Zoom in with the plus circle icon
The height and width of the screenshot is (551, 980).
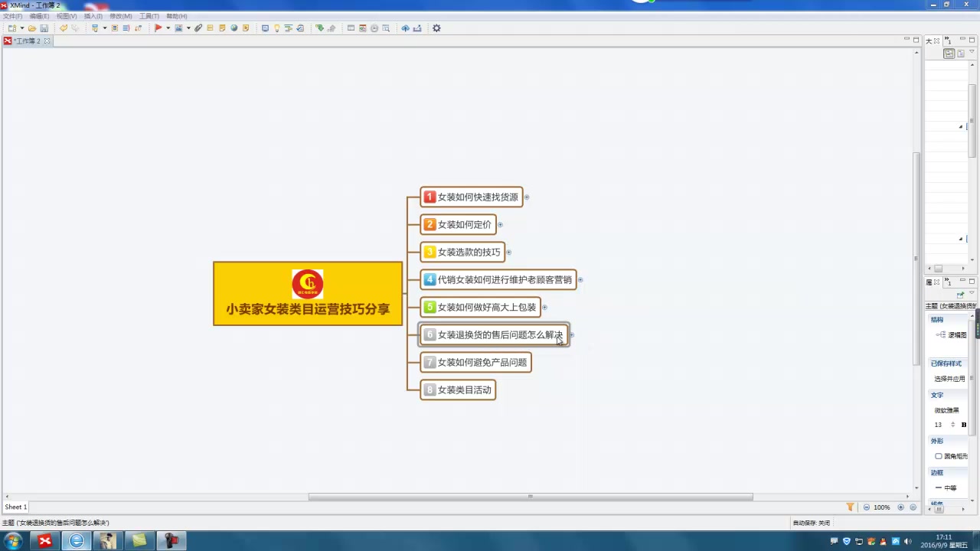901,507
